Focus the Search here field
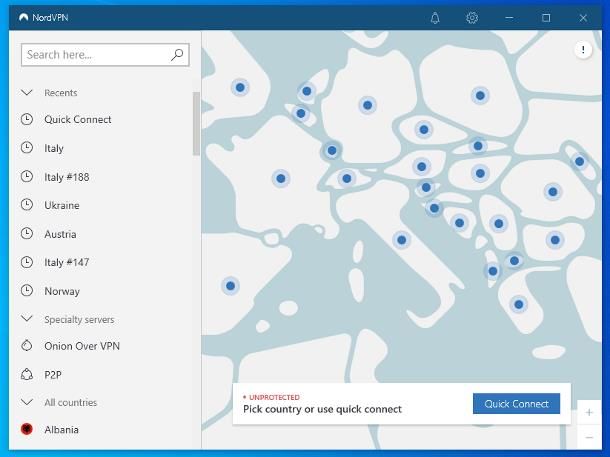Image resolution: width=610 pixels, height=457 pixels. tap(105, 55)
